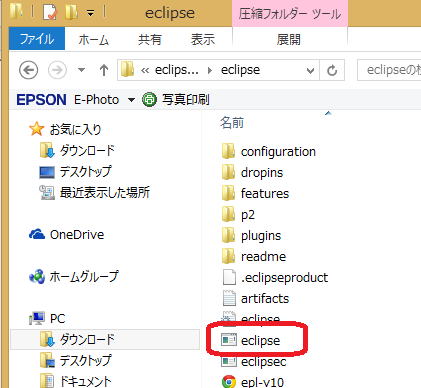Expand the address bar history dropdown
421x388 pixels.
[x=310, y=70]
